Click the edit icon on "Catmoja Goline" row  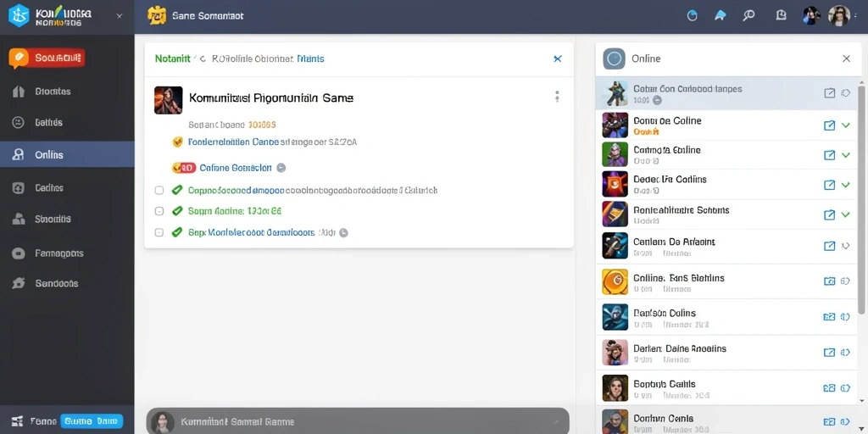[x=829, y=155]
